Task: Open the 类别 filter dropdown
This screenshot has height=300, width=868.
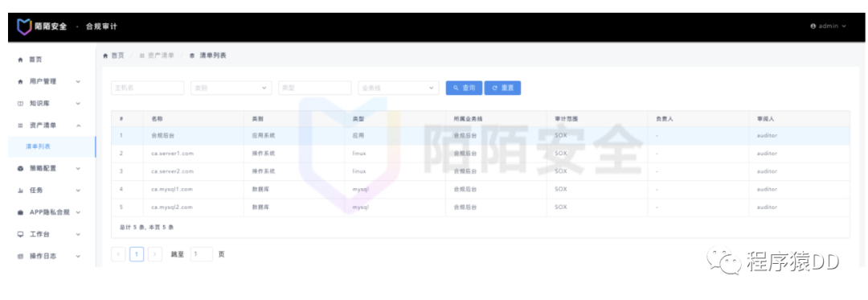Action: coord(231,88)
